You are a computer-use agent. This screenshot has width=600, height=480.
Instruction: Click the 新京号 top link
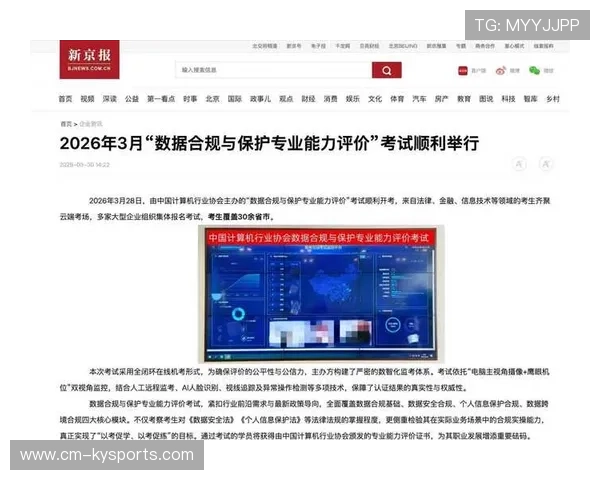[x=294, y=46]
